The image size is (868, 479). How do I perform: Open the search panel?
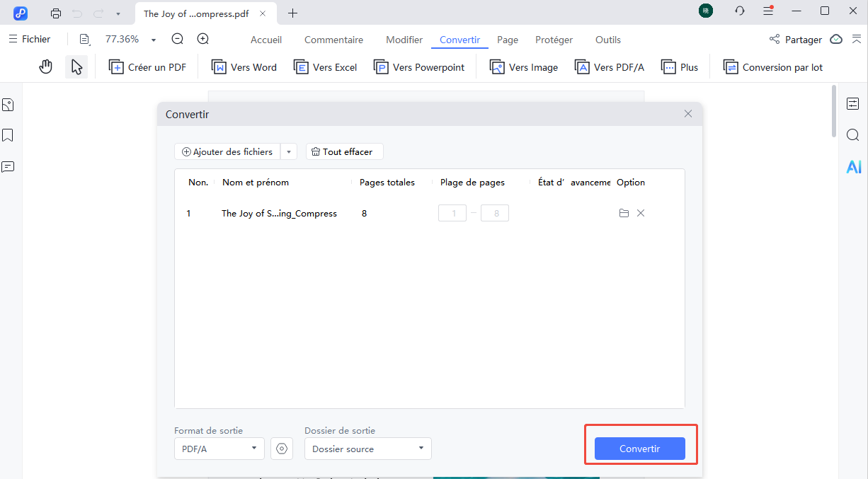tap(853, 134)
